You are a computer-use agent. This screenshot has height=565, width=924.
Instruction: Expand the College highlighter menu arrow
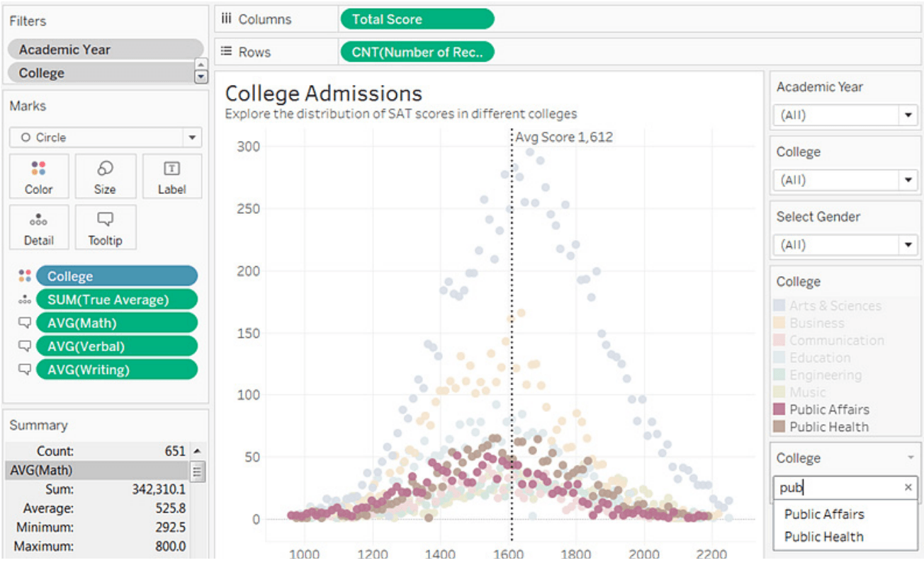[x=911, y=458]
